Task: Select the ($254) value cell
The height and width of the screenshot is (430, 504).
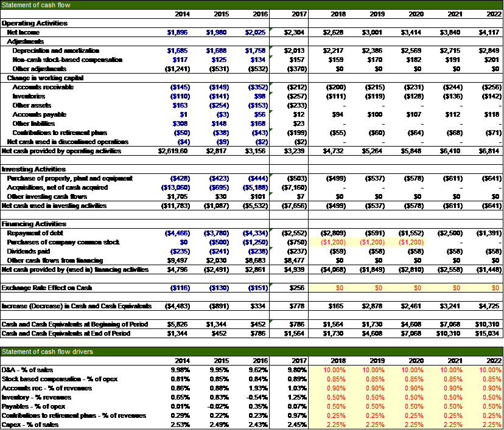Action: (x=216, y=105)
